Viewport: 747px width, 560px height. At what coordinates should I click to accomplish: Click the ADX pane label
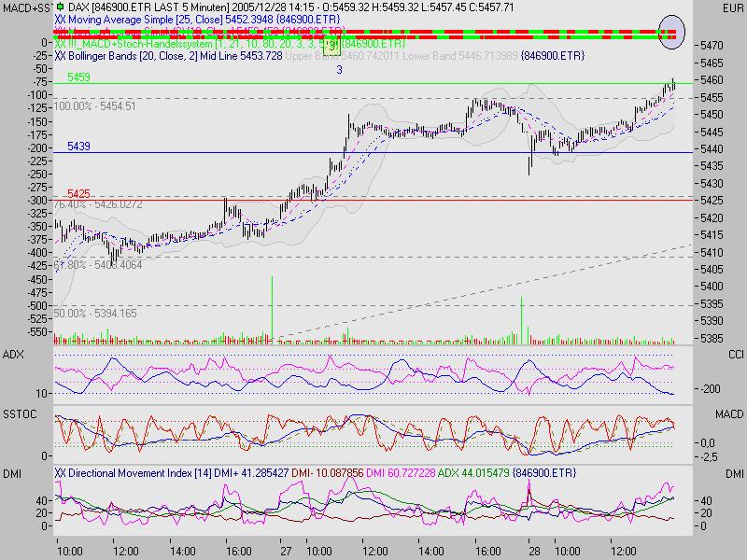[13, 355]
